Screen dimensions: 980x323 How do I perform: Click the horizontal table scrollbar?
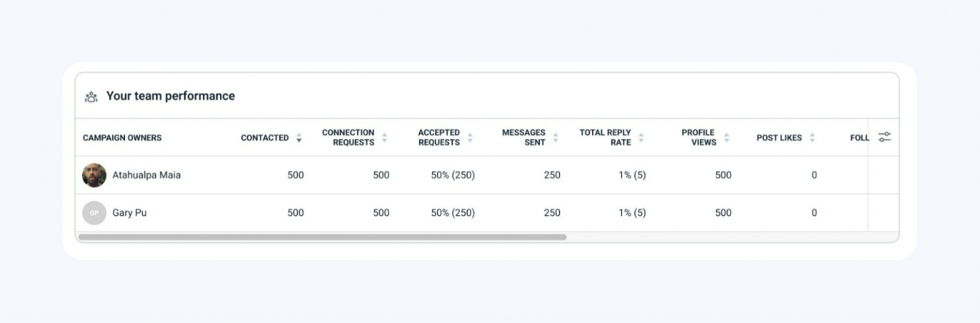322,237
